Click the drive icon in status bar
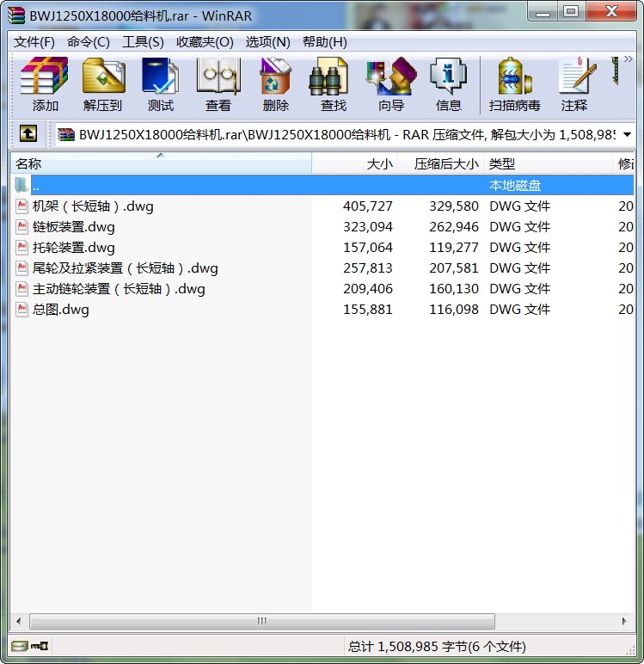 click(x=19, y=646)
